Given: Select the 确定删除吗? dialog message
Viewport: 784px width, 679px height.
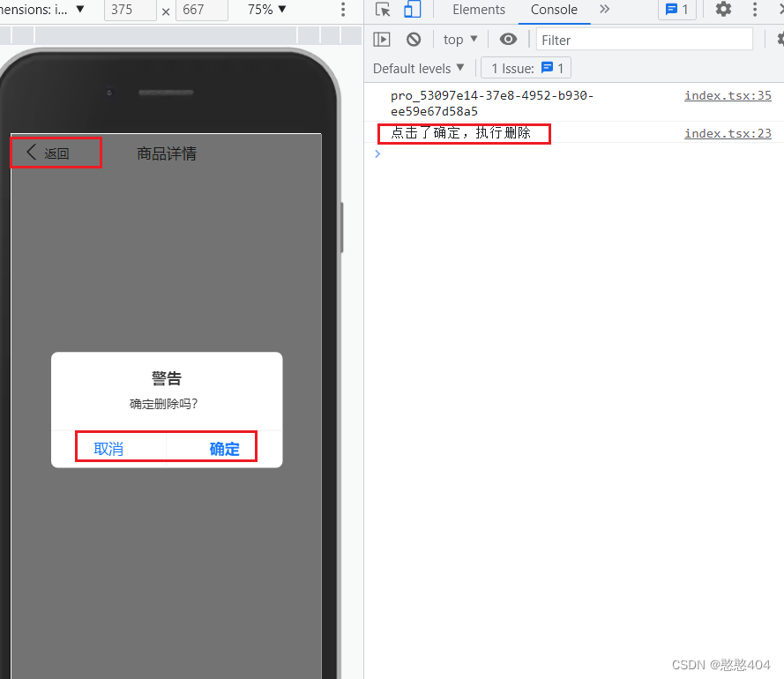Looking at the screenshot, I should [x=163, y=404].
